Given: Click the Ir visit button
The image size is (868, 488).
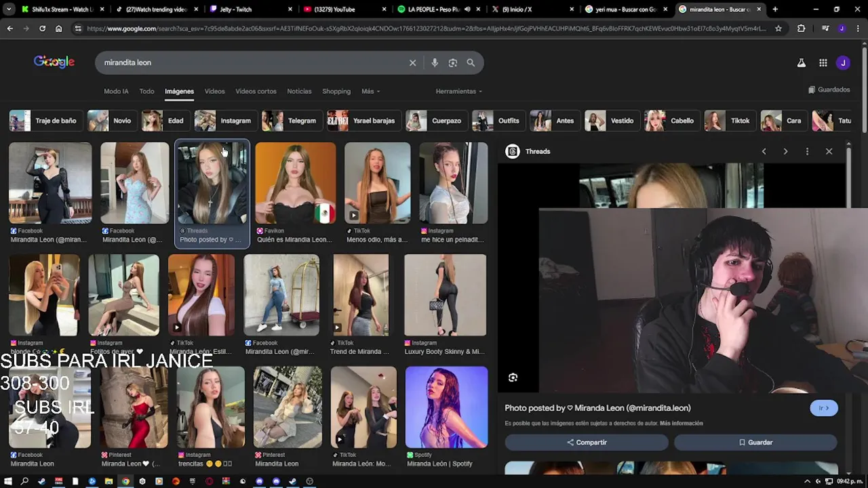Looking at the screenshot, I should click(824, 408).
